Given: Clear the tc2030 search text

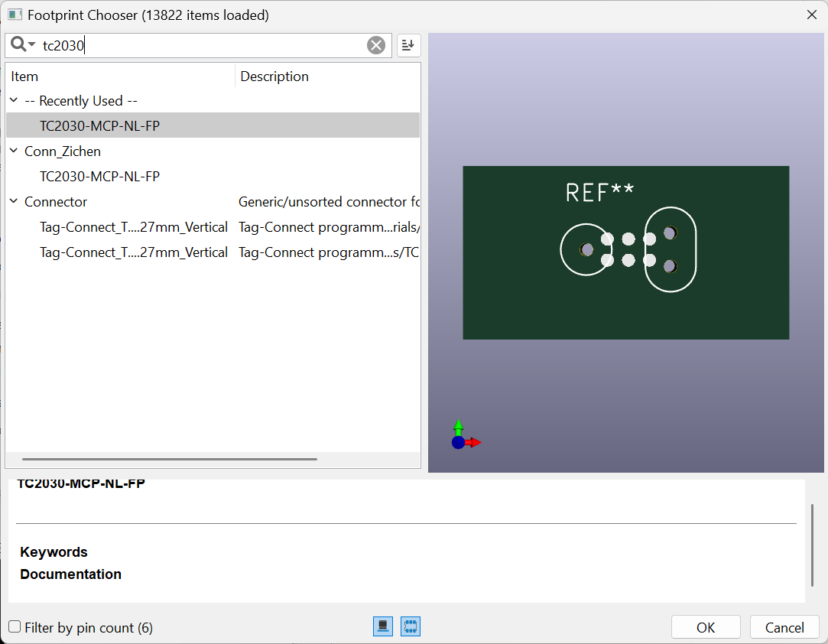Looking at the screenshot, I should click(x=376, y=46).
